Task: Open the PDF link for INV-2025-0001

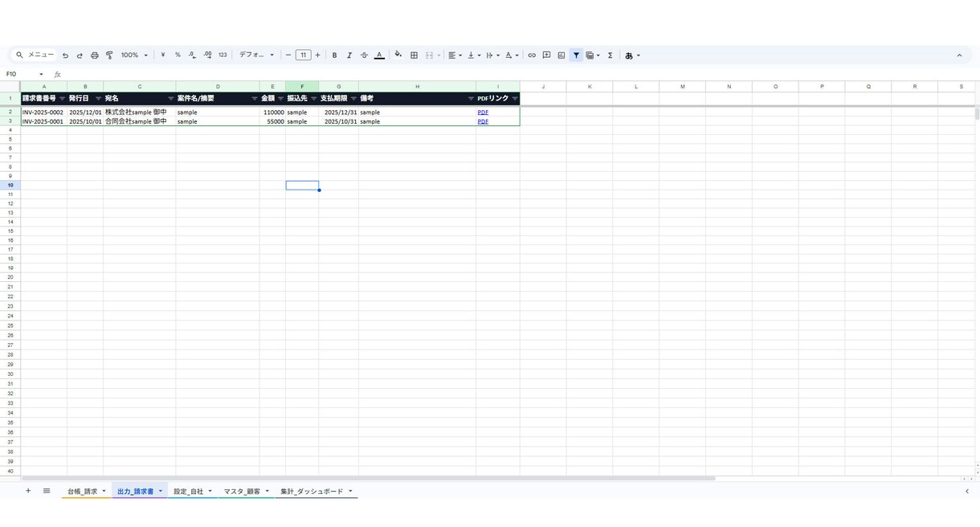Action: 483,121
